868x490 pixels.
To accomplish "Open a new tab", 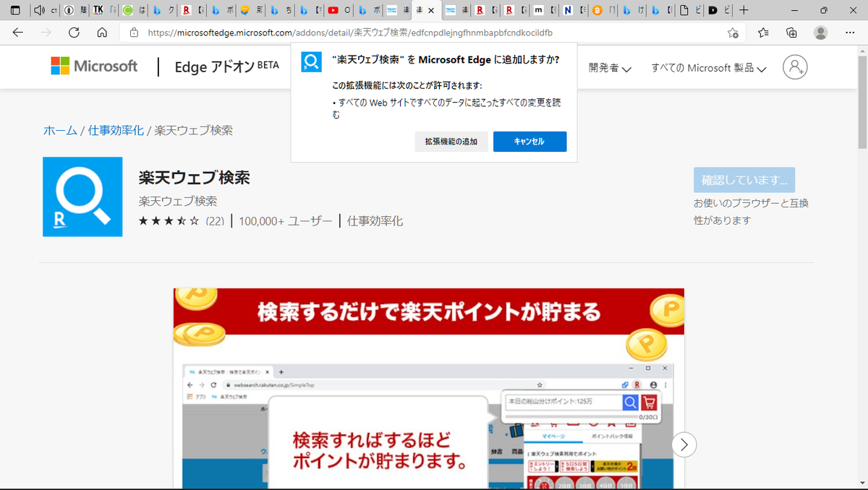I will tap(744, 10).
